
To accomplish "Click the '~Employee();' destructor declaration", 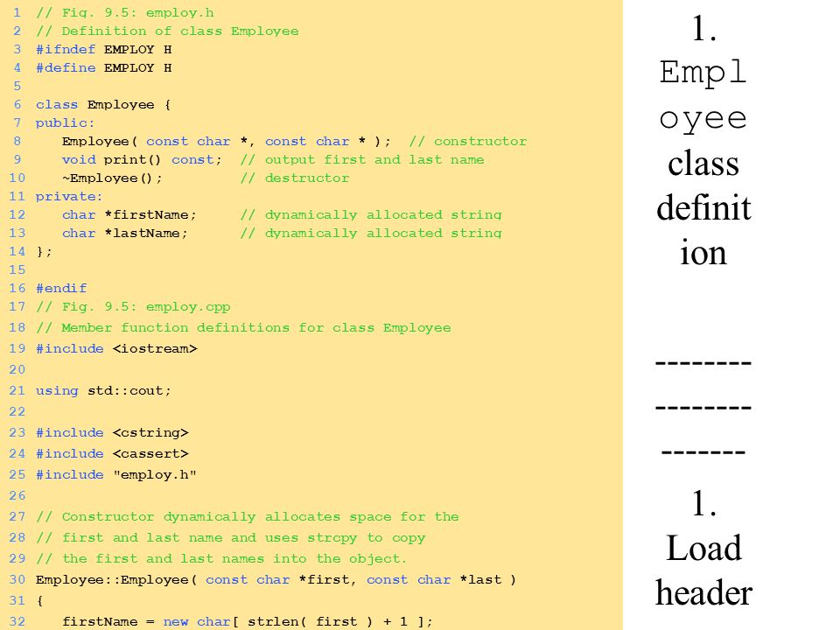I will [112, 178].
